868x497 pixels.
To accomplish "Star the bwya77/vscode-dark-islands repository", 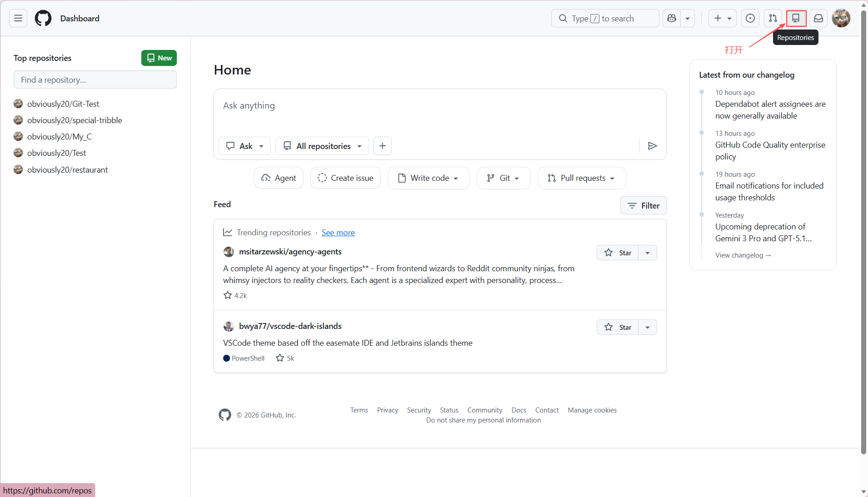I will point(618,327).
